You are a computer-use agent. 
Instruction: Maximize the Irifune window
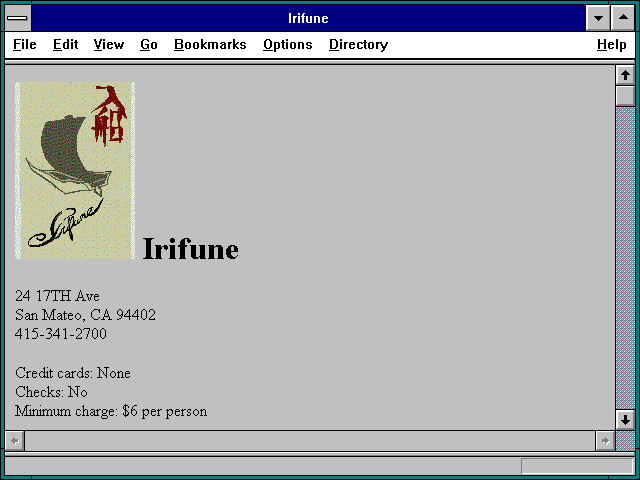click(x=623, y=18)
